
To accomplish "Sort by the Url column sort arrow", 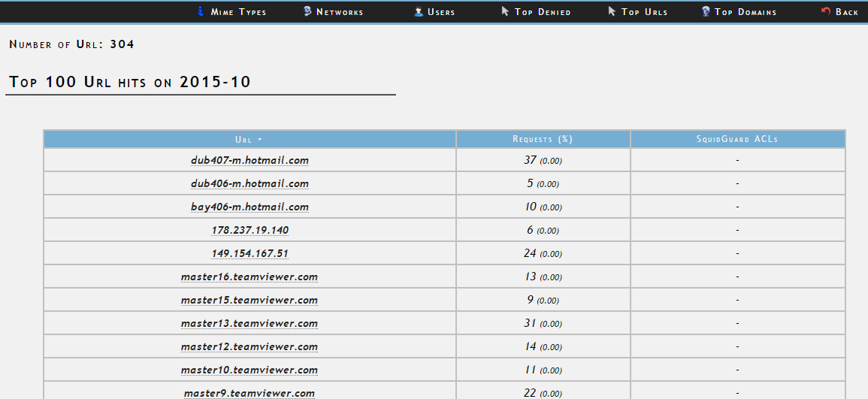I will (259, 140).
